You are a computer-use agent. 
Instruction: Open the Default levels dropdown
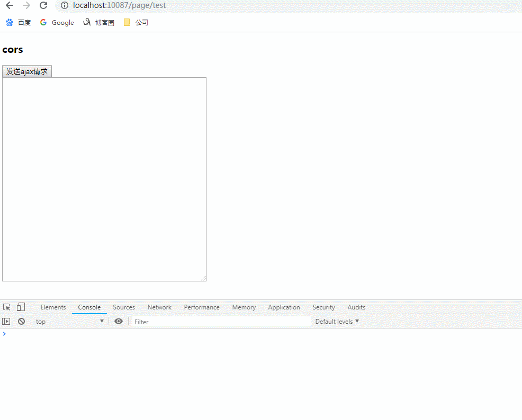coord(337,321)
